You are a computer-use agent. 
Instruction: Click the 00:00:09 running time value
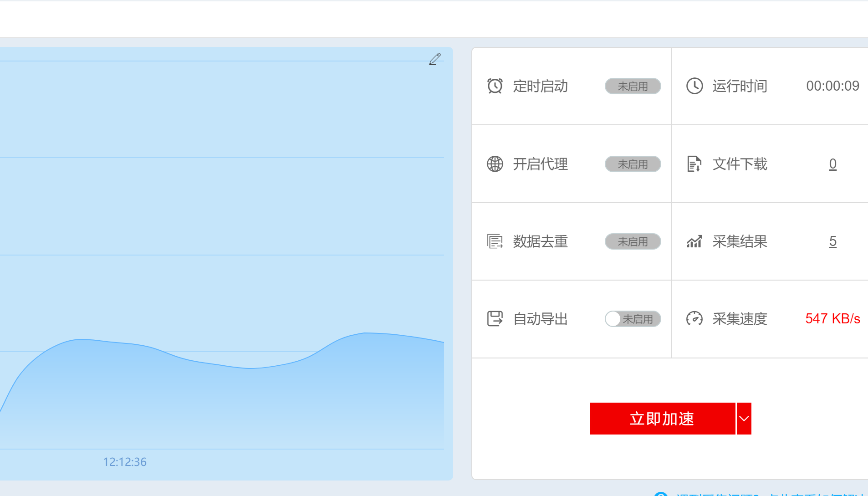click(x=832, y=86)
